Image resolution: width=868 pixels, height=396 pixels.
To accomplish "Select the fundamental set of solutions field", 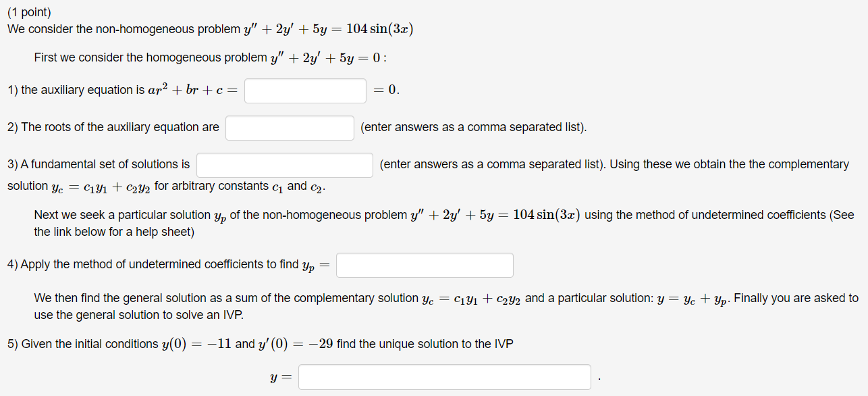I will (x=285, y=165).
